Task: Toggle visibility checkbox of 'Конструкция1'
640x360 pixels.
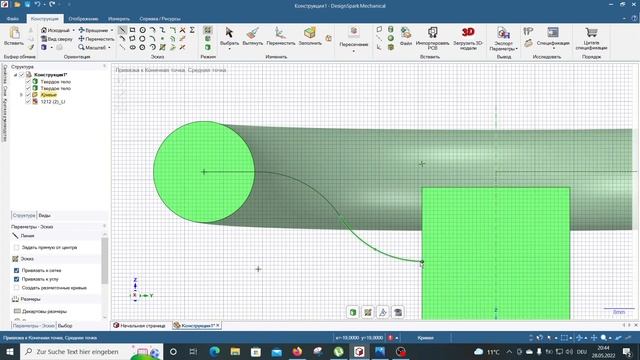Action: (x=22, y=75)
